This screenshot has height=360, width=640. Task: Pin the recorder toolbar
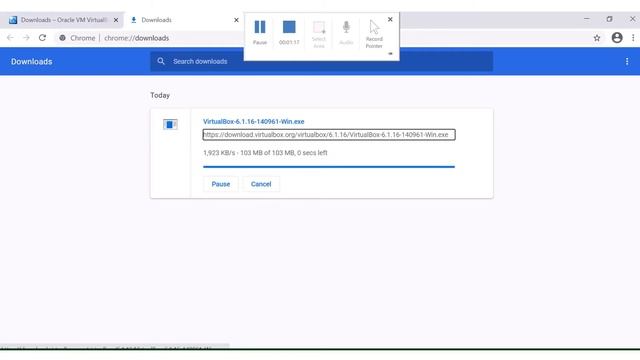pos(390,53)
